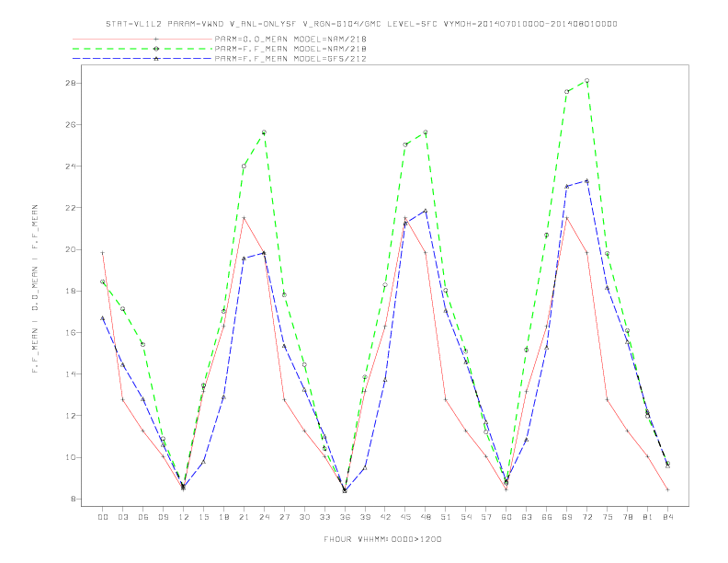
Task: Click x-axis tick label 84
Action: [x=667, y=517]
